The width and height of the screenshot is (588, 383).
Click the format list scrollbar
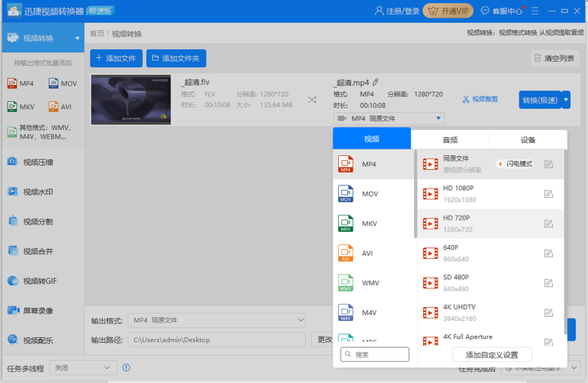pos(416,194)
